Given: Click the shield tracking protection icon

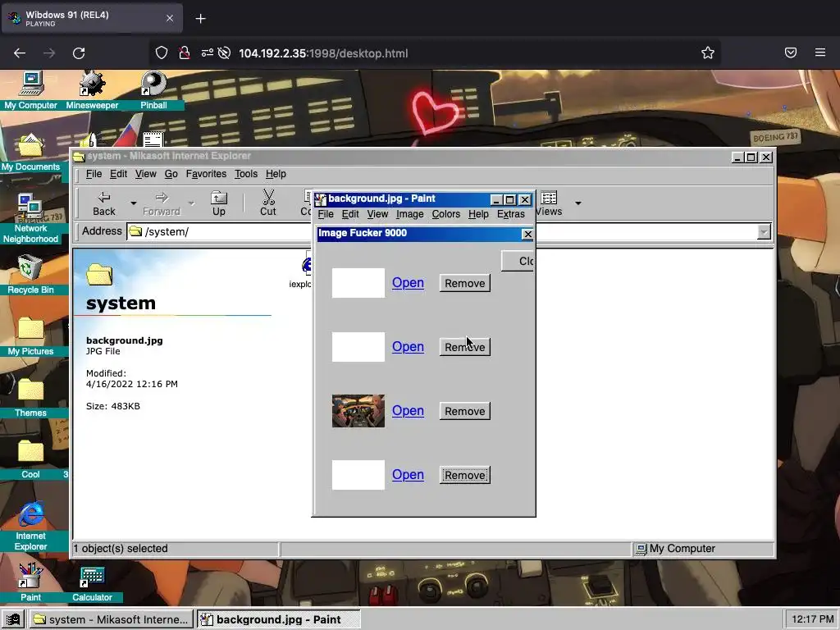Looking at the screenshot, I should pos(162,52).
